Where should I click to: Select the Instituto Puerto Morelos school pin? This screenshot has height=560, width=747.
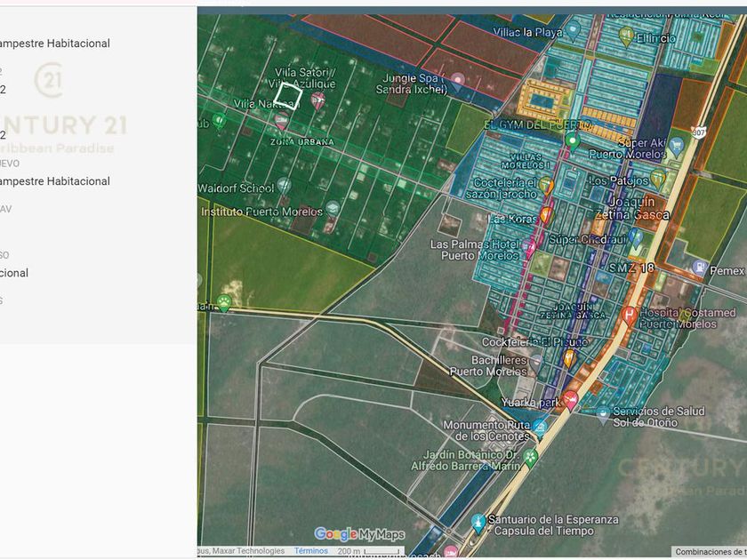tap(333, 209)
